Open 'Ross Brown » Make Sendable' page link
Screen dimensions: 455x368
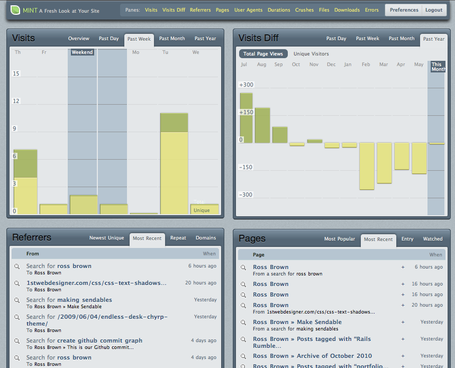[297, 322]
